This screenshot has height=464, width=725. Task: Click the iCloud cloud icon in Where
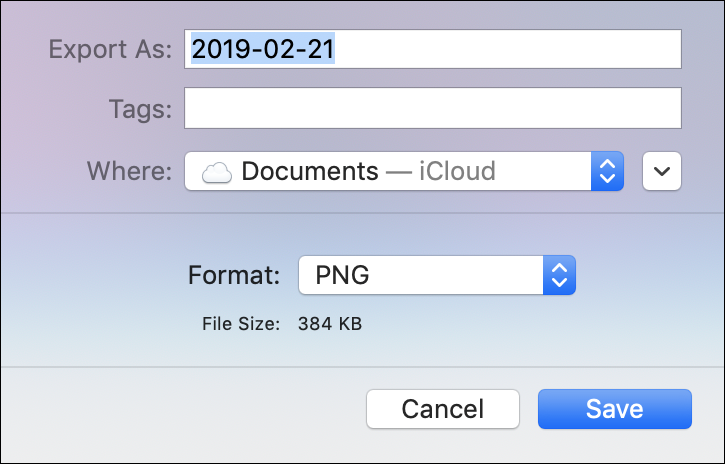(x=216, y=172)
